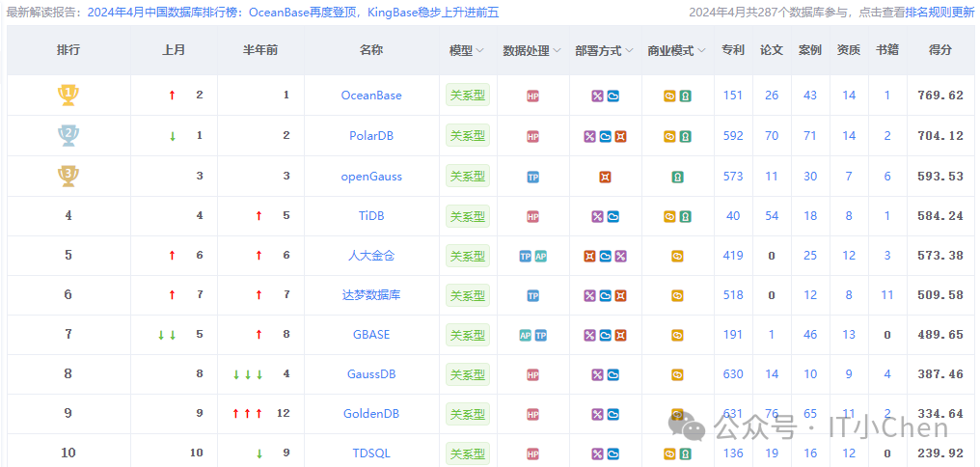Click the gold first-place trophy icon
This screenshot has height=467, width=980.
click(x=68, y=95)
